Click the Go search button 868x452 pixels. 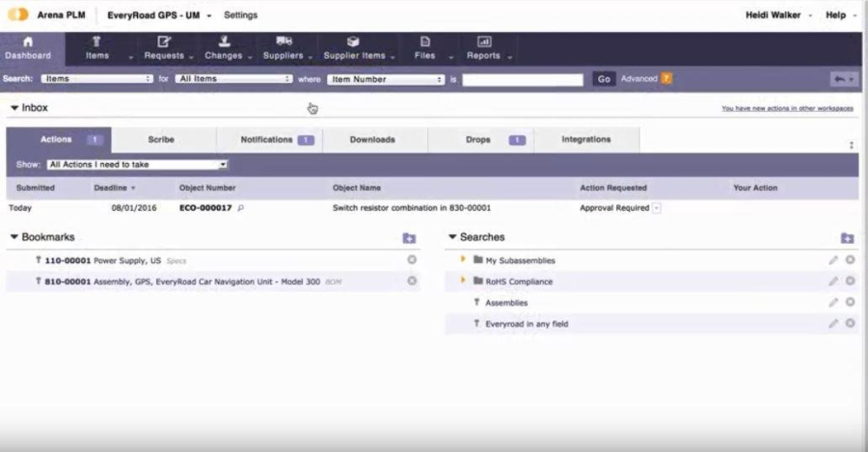pyautogui.click(x=603, y=79)
